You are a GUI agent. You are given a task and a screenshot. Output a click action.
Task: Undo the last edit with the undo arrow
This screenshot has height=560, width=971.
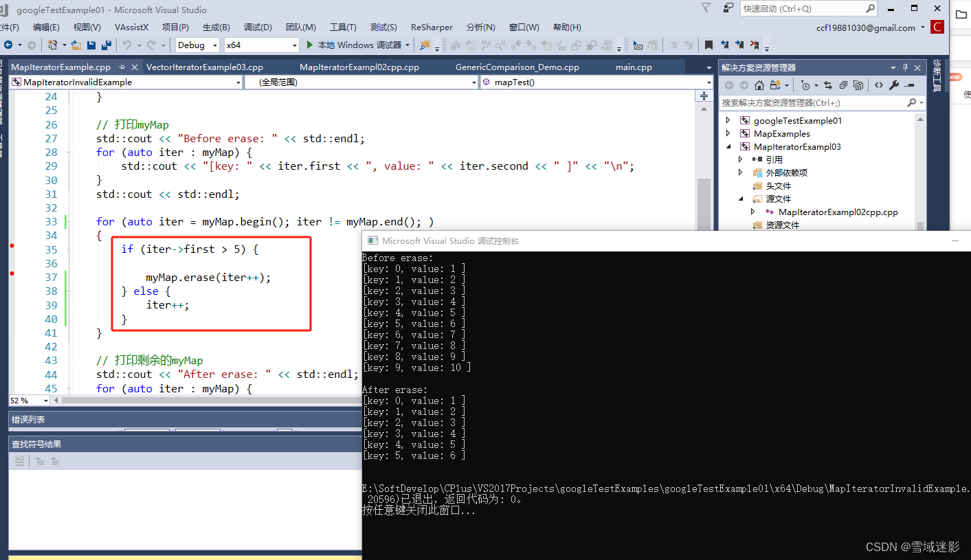127,45
